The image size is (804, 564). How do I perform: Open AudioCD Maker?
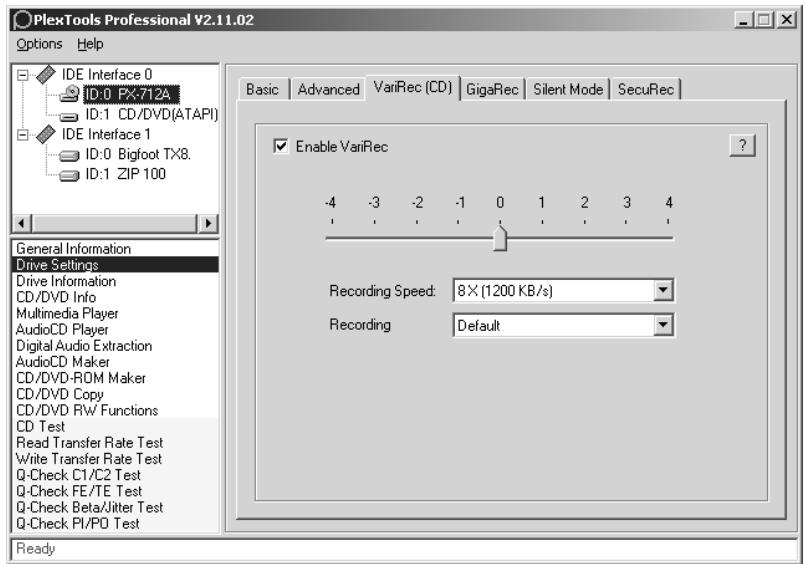(x=115, y=361)
